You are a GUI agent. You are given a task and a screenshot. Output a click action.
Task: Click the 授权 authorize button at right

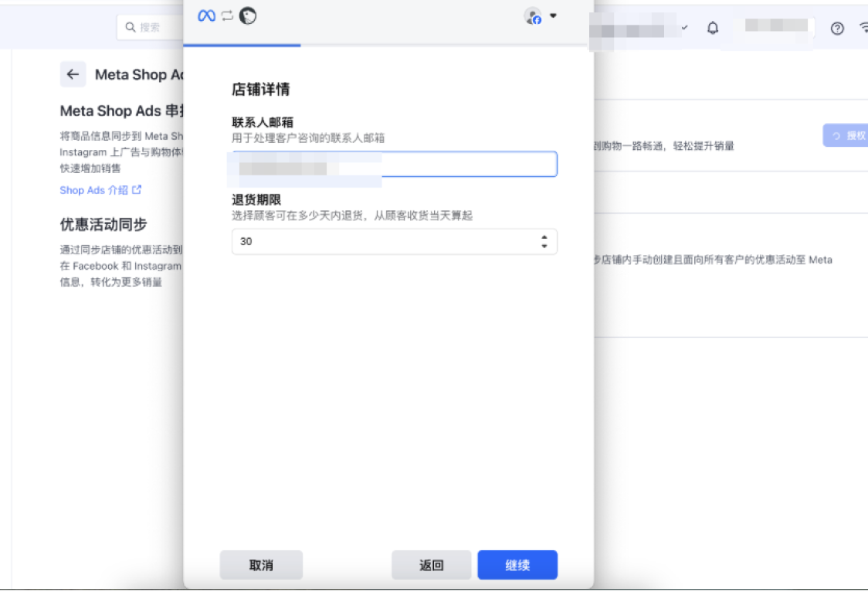(x=846, y=136)
